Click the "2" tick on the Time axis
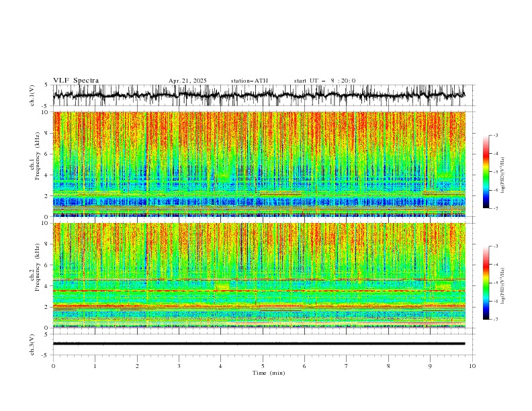This screenshot has height=411, width=532. pyautogui.click(x=137, y=366)
